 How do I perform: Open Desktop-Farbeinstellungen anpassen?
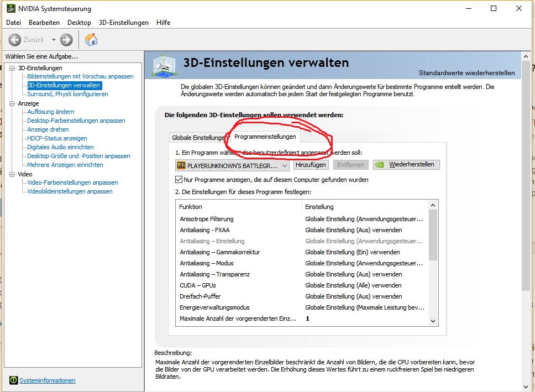click(76, 121)
